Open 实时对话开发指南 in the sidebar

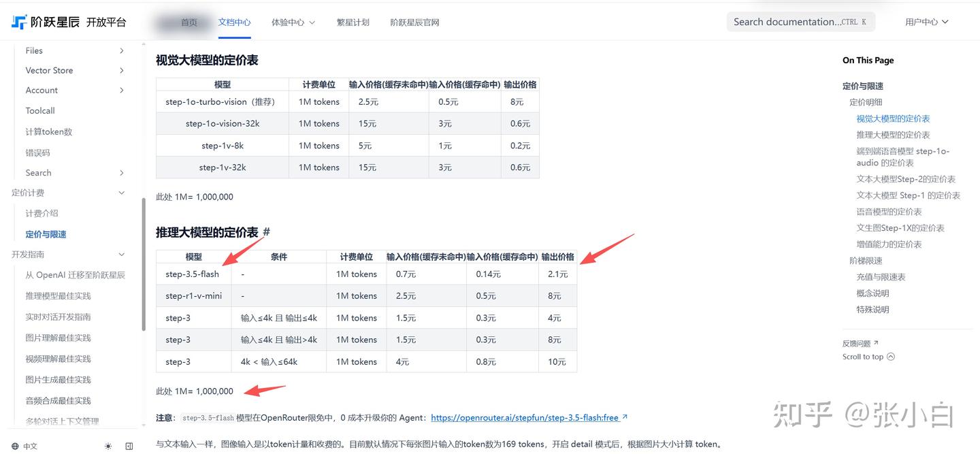[58, 317]
